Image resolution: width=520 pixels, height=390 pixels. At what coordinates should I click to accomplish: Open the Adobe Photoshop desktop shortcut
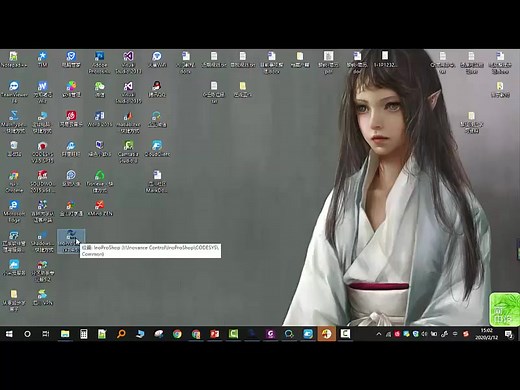tap(99, 62)
